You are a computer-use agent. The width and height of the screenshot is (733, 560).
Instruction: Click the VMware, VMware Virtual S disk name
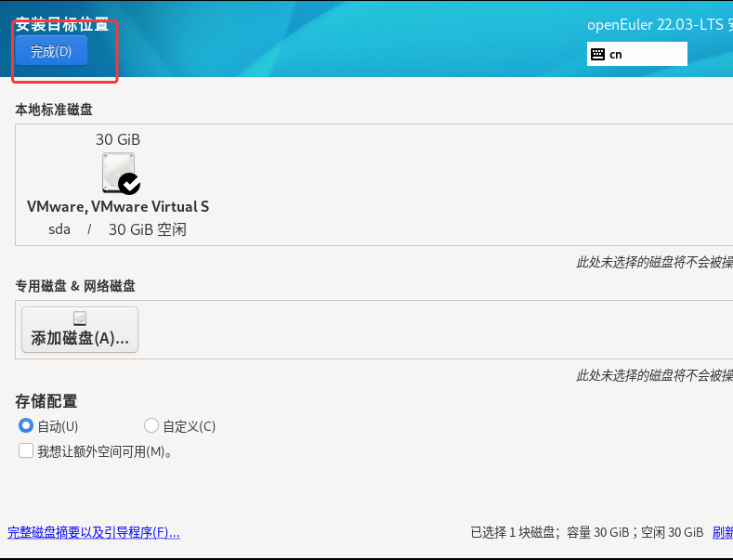tap(118, 206)
